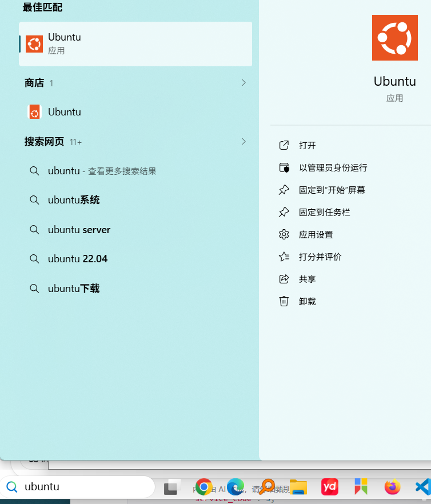Click magnifier icon beside ubuntu下载
The width and height of the screenshot is (431, 504).
tap(34, 289)
